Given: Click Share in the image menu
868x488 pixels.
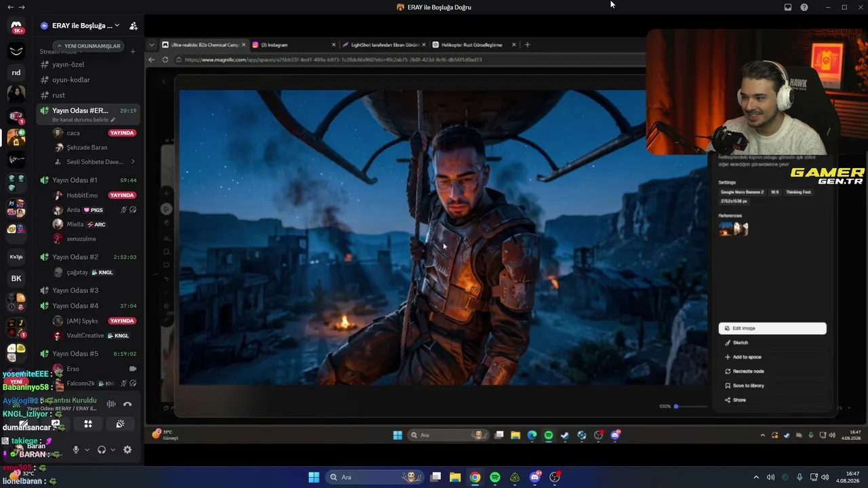Looking at the screenshot, I should pos(772,400).
